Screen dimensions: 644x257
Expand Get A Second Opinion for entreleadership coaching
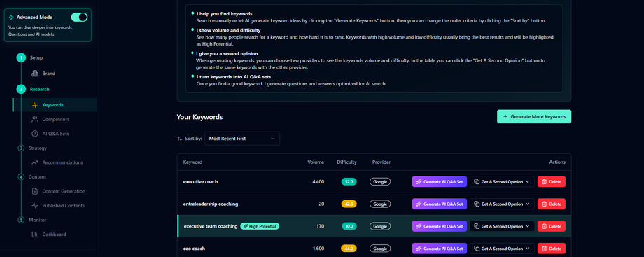(503, 204)
